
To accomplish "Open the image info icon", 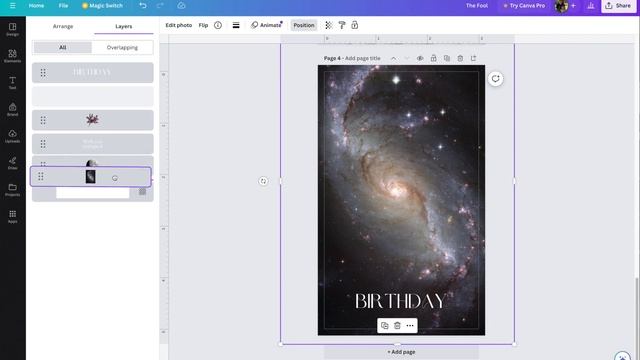I will point(218,25).
